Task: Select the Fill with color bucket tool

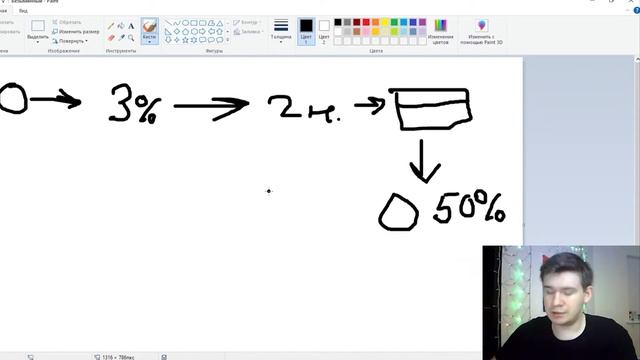Action: [x=121, y=26]
